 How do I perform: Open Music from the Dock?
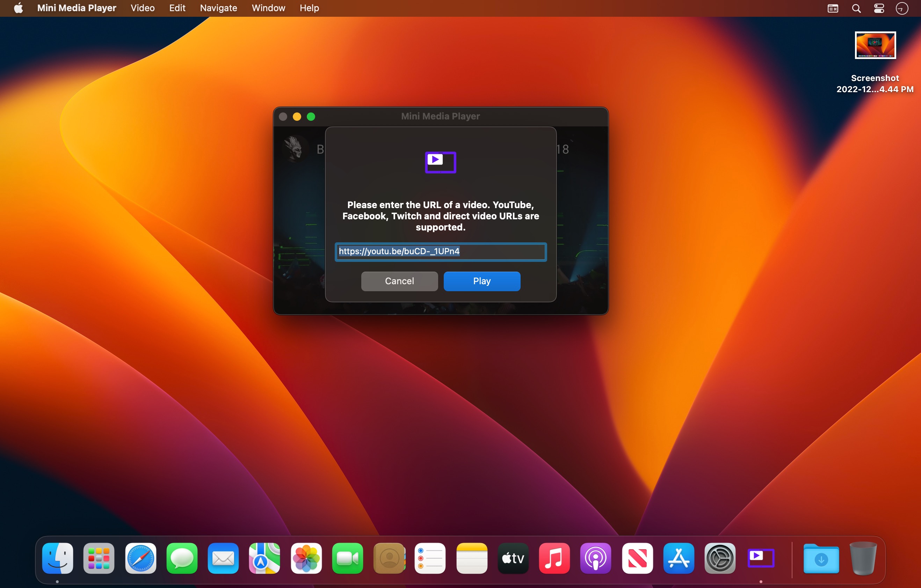[x=554, y=558]
